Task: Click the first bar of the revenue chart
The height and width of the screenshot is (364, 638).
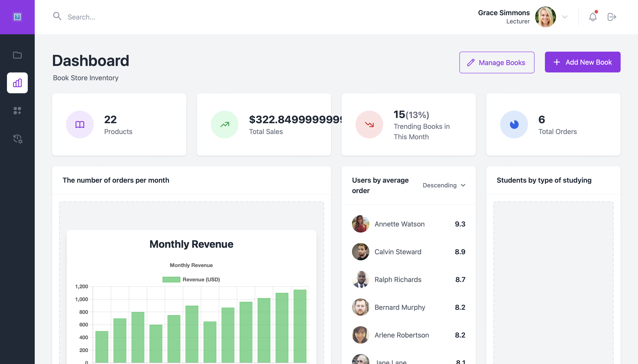Action: (x=102, y=347)
